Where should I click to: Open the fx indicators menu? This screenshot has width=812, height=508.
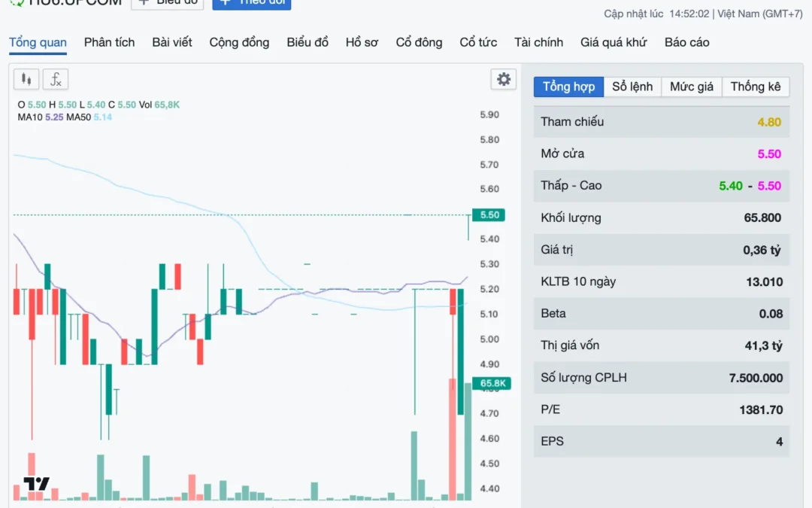tap(56, 79)
